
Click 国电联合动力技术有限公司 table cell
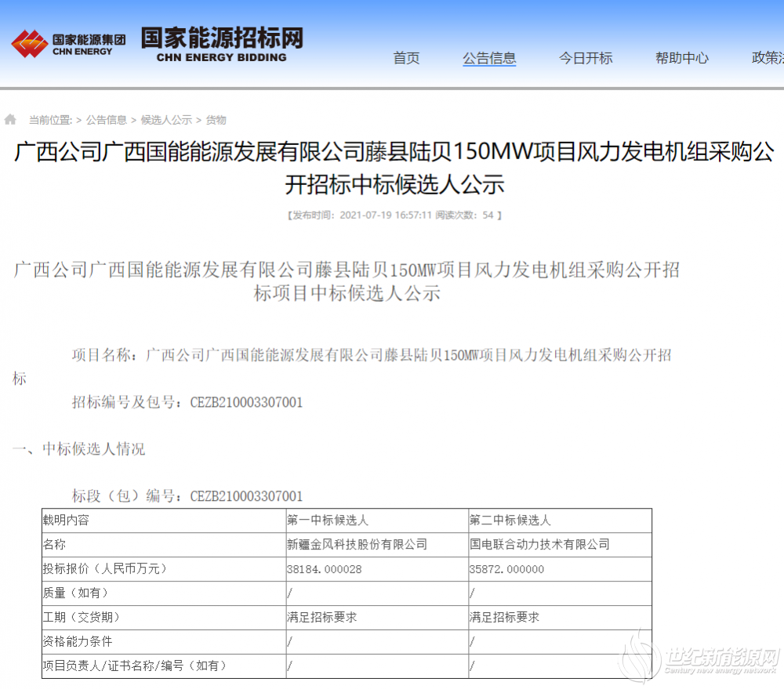539,544
